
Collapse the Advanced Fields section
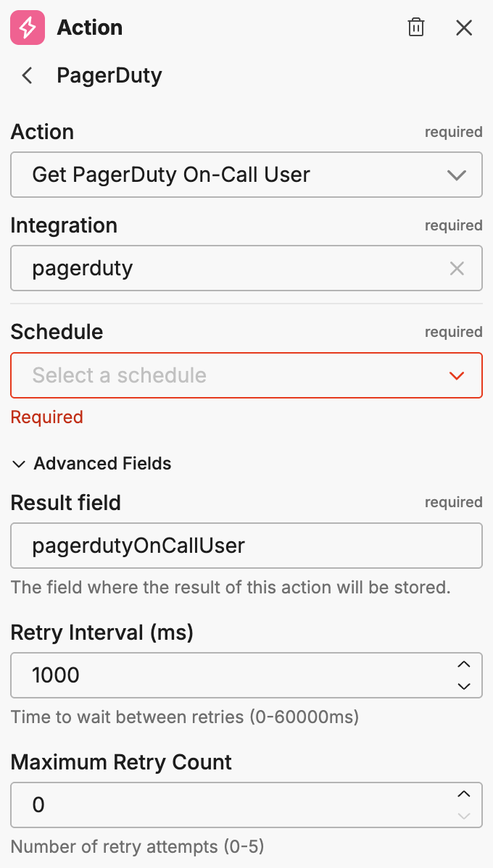[x=19, y=464]
